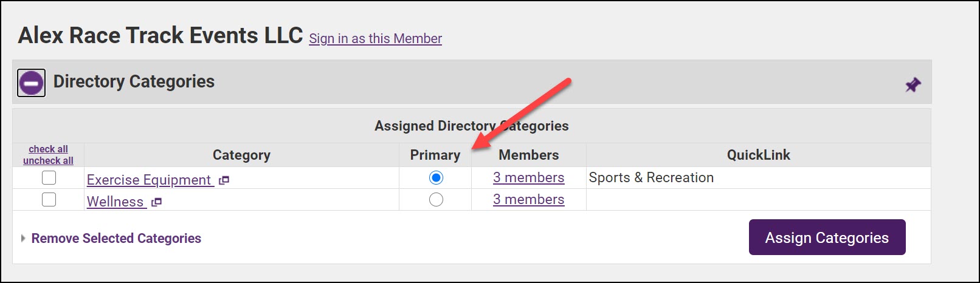Click the Sports & Recreation QuickLink text

651,178
